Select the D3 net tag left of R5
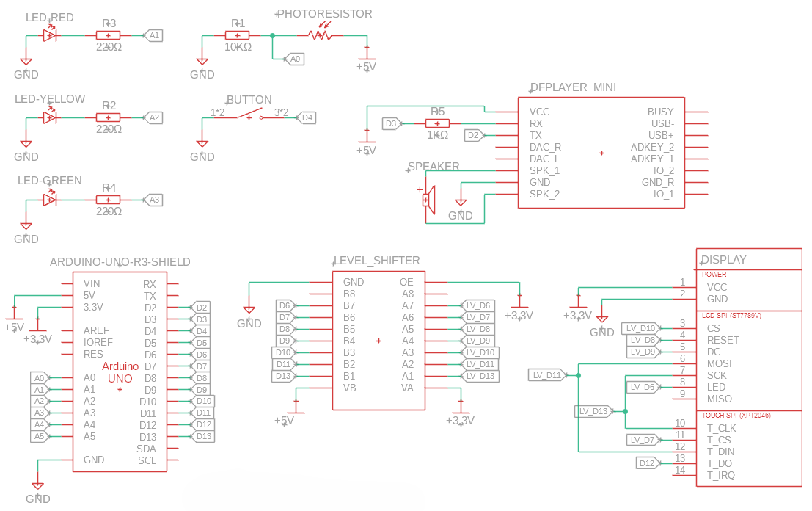Viewport: 812px width, 511px height. pyautogui.click(x=392, y=123)
